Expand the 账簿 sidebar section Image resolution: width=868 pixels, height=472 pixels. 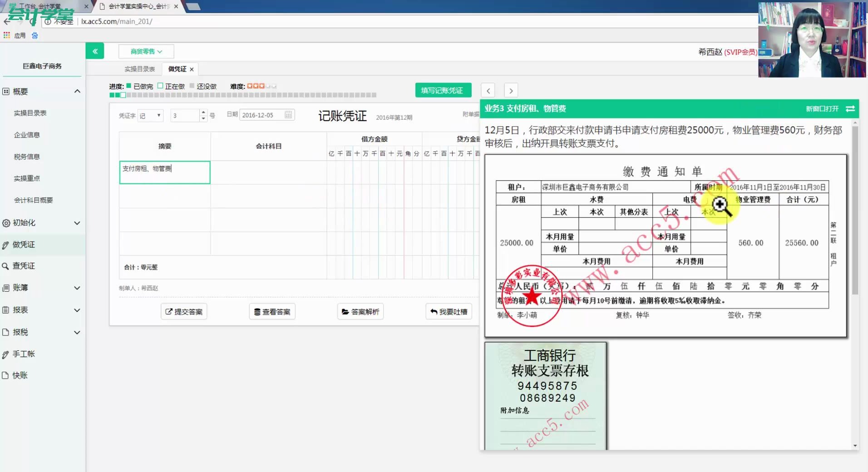tap(77, 288)
